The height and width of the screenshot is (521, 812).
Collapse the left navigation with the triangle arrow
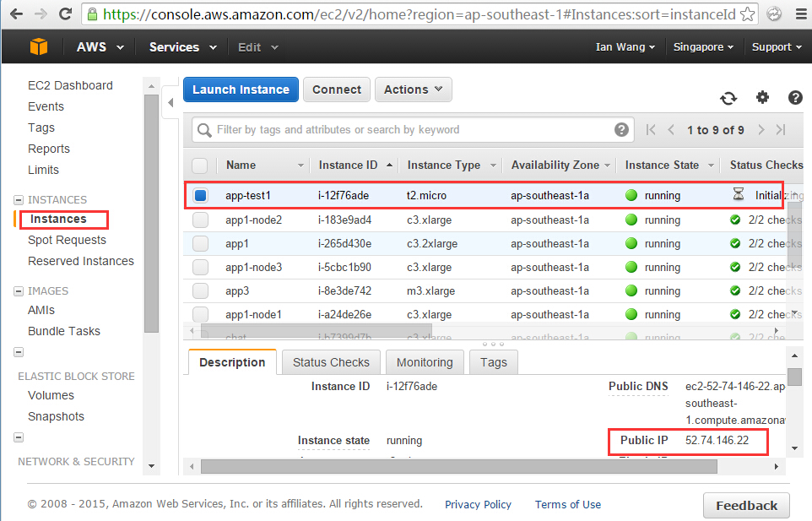pyautogui.click(x=171, y=102)
